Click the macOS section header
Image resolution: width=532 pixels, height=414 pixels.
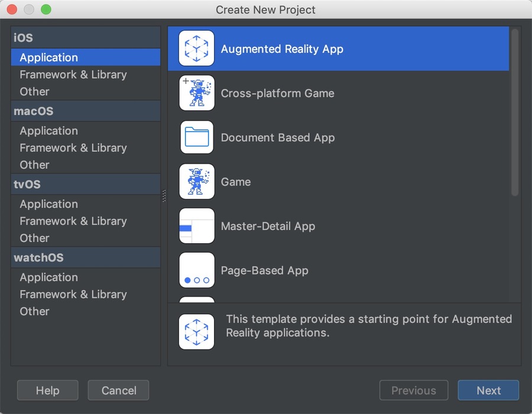(86, 111)
